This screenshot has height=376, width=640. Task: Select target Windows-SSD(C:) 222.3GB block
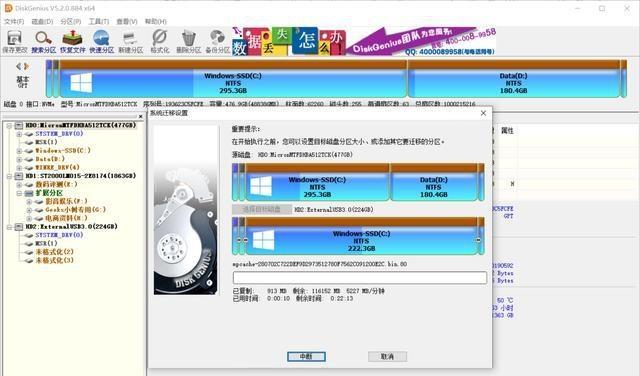361,236
